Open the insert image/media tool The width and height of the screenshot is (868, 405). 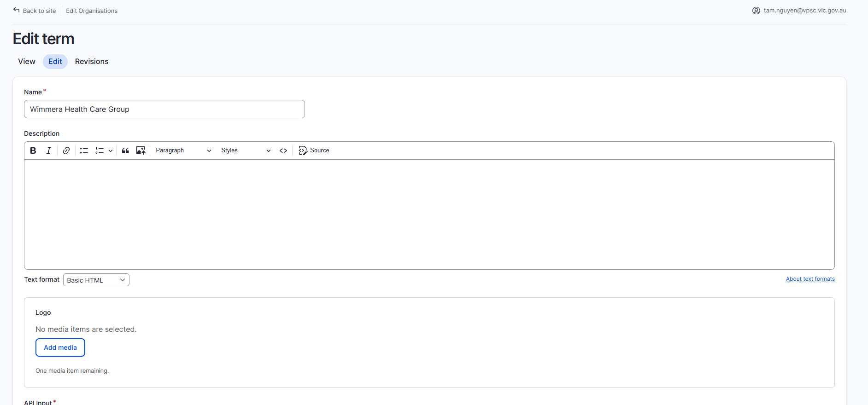point(141,150)
